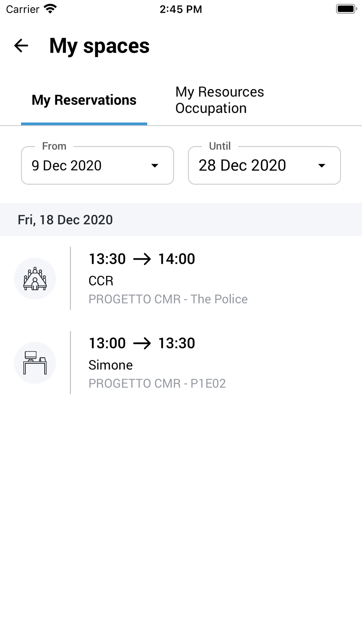The height and width of the screenshot is (644, 362).
Task: Tap the arrow between 13:00 and 13:30
Action: coord(142,343)
